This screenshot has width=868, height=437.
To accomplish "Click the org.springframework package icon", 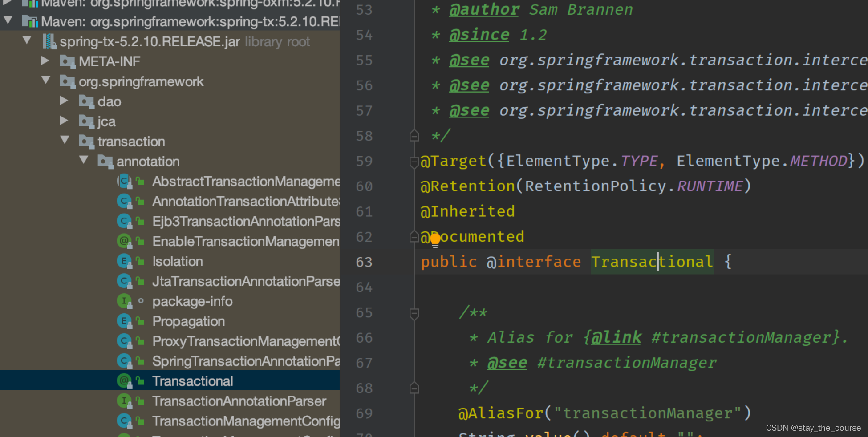I will pos(67,81).
